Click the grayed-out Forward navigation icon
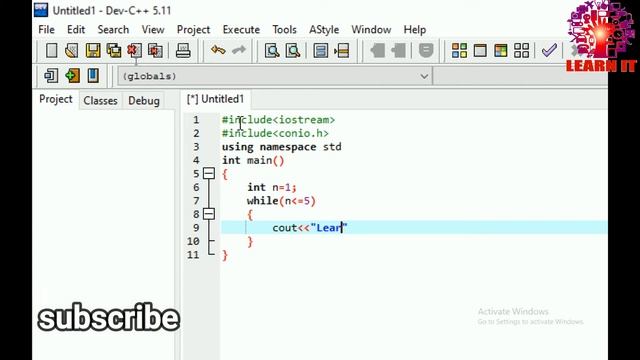 click(398, 51)
